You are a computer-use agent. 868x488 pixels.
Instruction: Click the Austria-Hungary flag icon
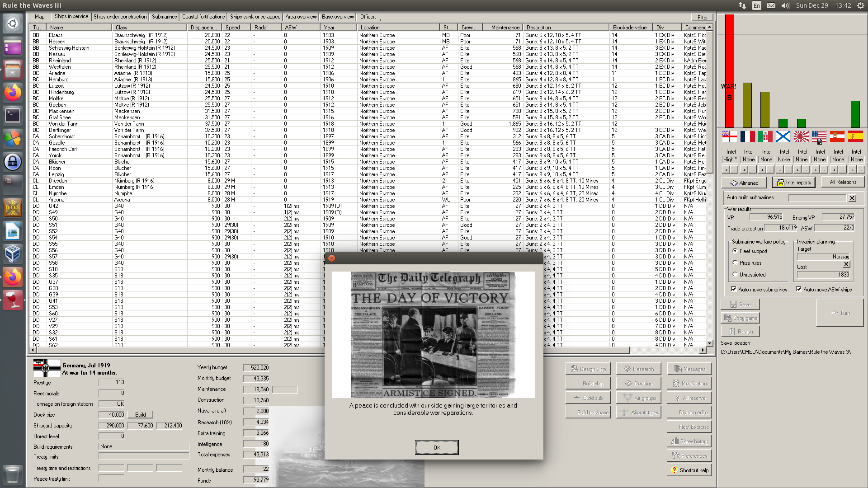[837, 136]
